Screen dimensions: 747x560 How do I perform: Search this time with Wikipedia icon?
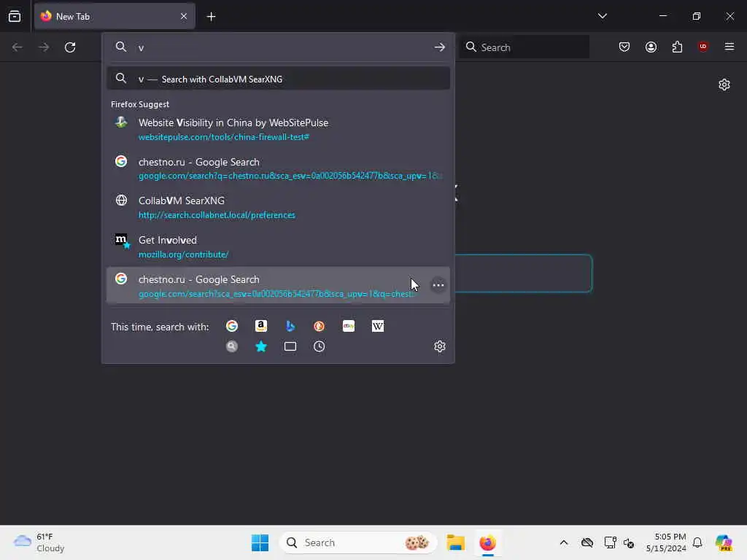click(x=378, y=326)
